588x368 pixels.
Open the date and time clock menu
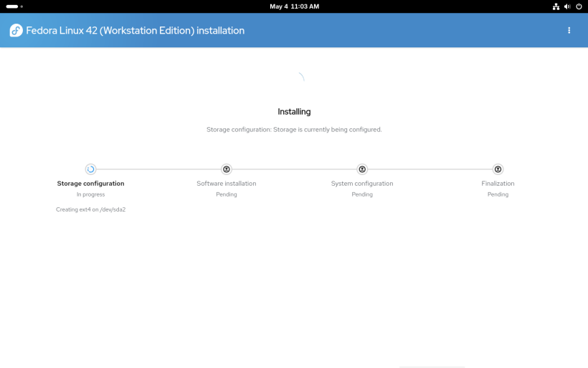(295, 6)
